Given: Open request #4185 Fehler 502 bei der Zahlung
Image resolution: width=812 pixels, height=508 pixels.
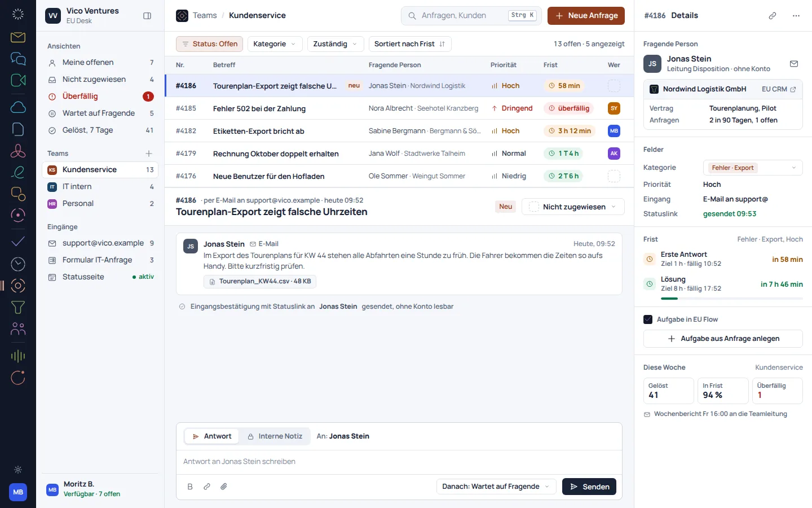Looking at the screenshot, I should coord(399,108).
